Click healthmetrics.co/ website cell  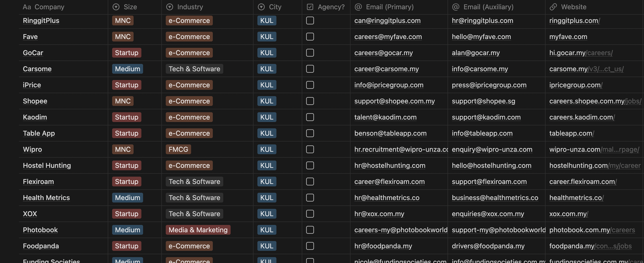595,198
